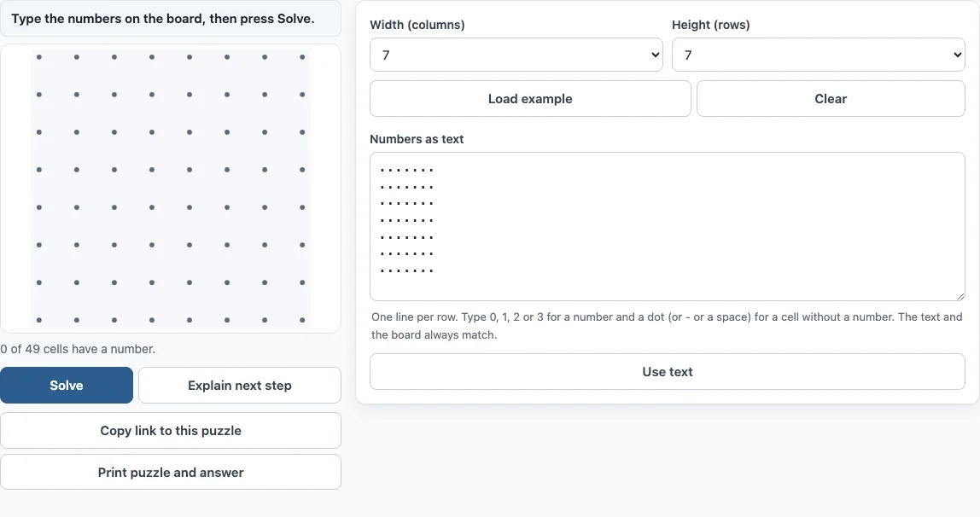Click 'Type the numbers on the board' instruction
This screenshot has width=980, height=517.
click(163, 19)
